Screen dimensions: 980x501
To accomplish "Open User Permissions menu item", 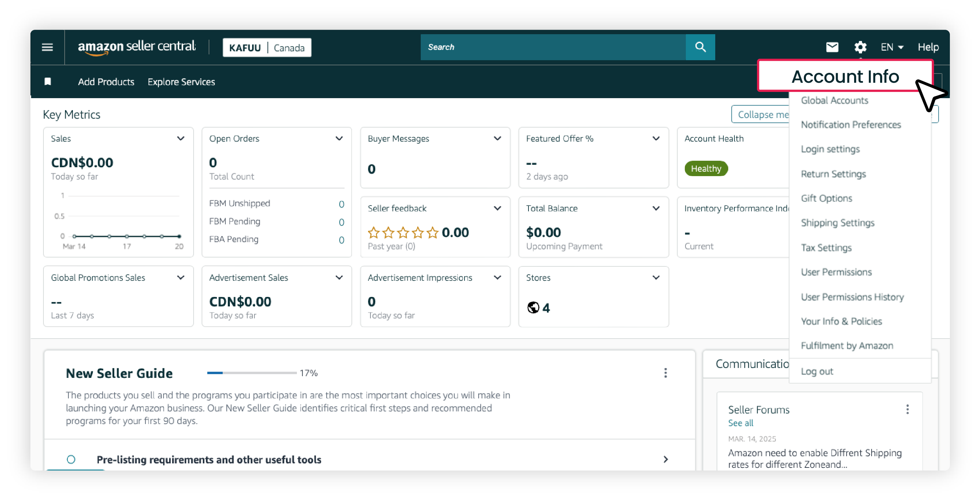I will point(836,272).
